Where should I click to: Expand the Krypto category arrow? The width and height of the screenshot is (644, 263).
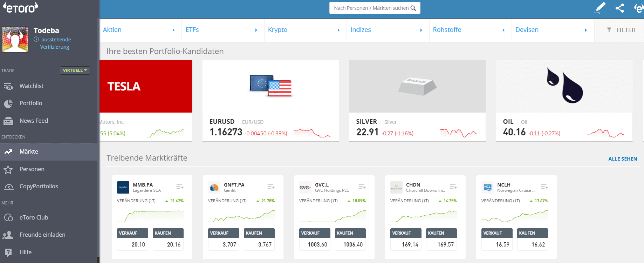[338, 30]
